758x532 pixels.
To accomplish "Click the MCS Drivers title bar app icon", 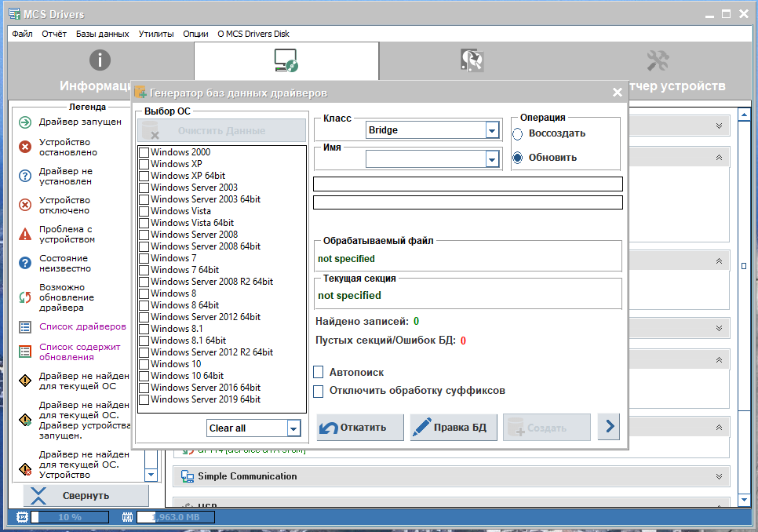I will 14,14.
